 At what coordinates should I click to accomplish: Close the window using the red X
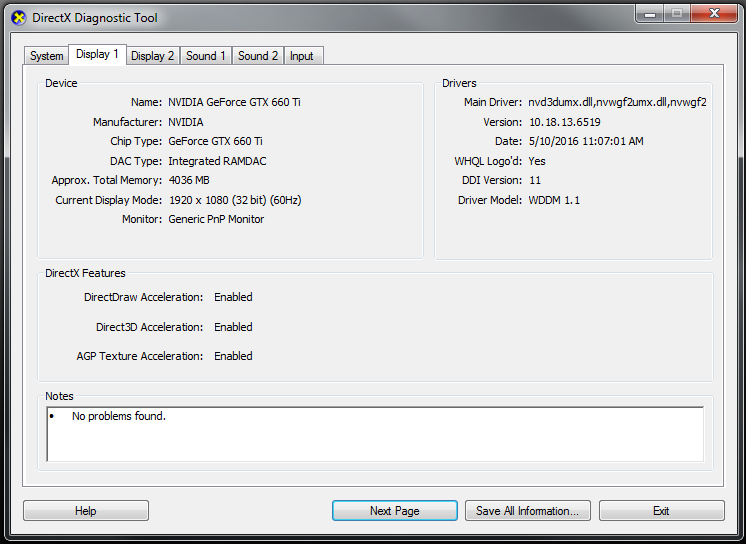715,13
